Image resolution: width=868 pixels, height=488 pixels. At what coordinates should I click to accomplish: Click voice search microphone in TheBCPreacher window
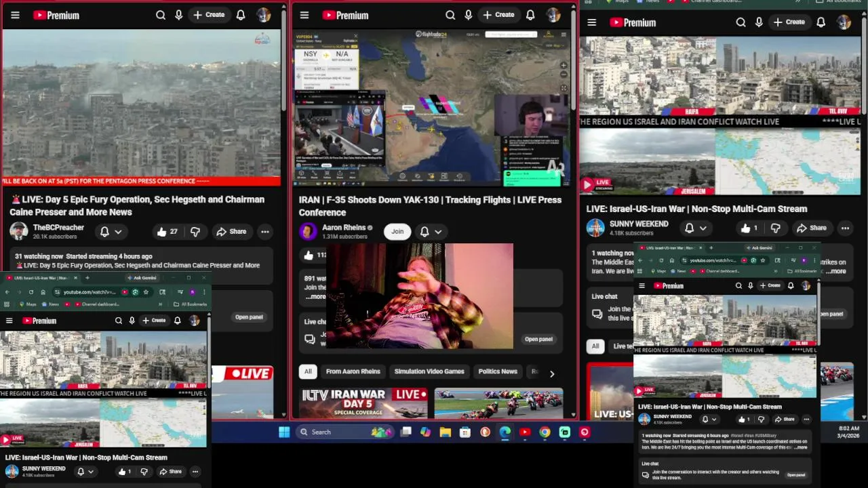pyautogui.click(x=179, y=15)
